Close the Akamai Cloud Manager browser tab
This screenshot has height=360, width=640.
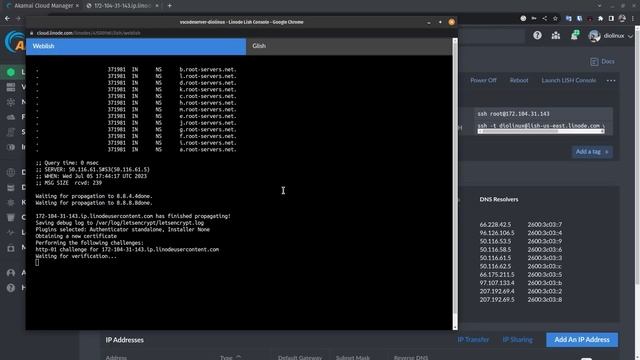[x=77, y=6]
